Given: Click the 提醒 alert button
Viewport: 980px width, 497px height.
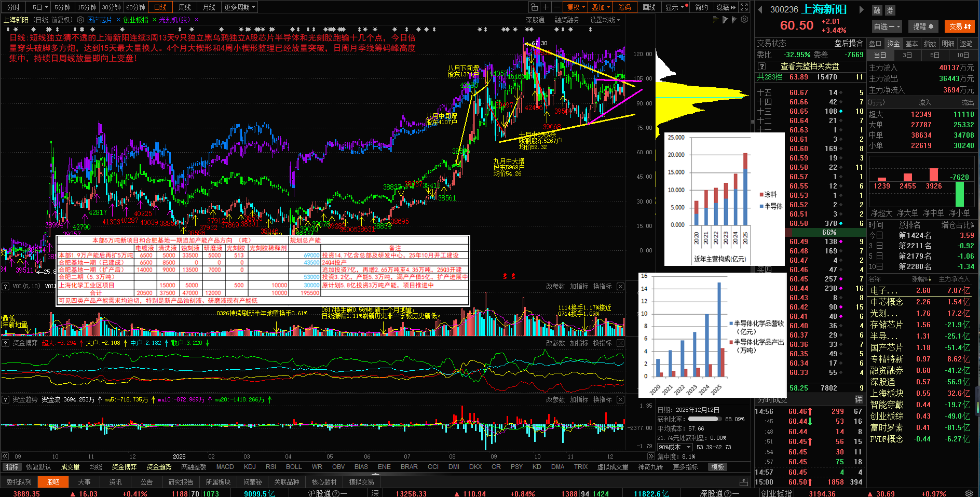Looking at the screenshot, I should (x=923, y=26).
